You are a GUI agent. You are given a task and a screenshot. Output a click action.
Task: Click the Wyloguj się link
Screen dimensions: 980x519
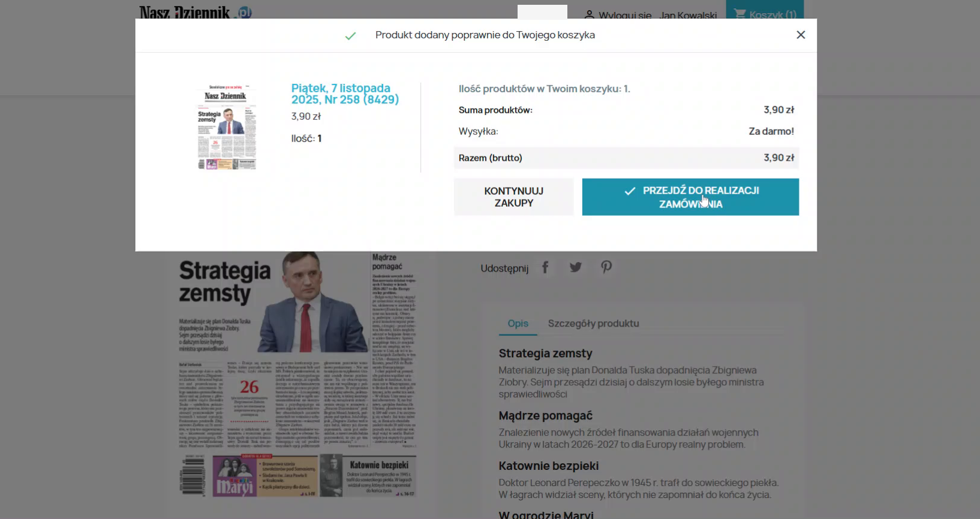[625, 15]
